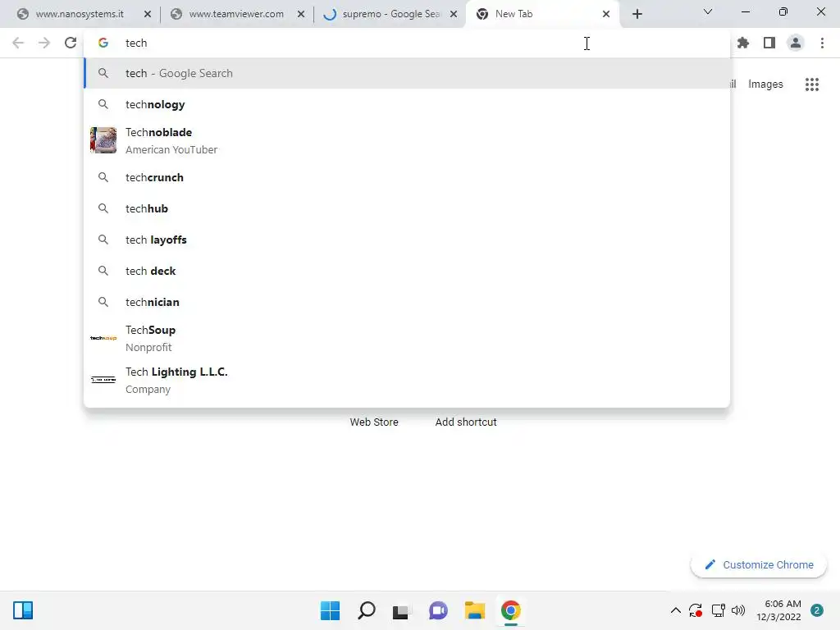Pick the techcrunch suggestion
The image size is (840, 630).
[407, 177]
